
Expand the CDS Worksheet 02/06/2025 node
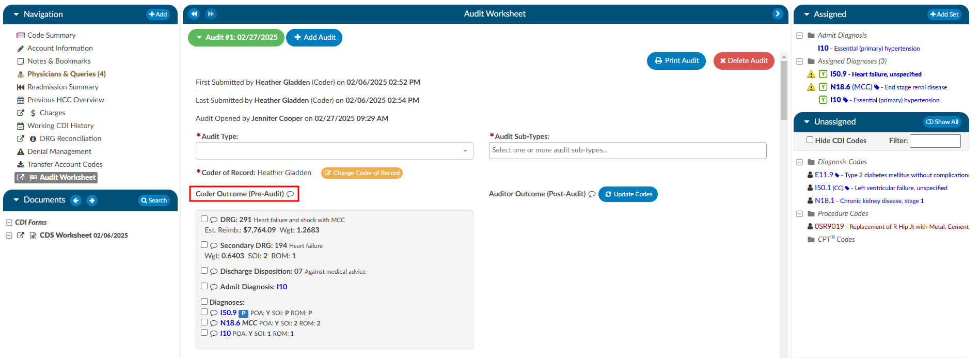point(9,236)
